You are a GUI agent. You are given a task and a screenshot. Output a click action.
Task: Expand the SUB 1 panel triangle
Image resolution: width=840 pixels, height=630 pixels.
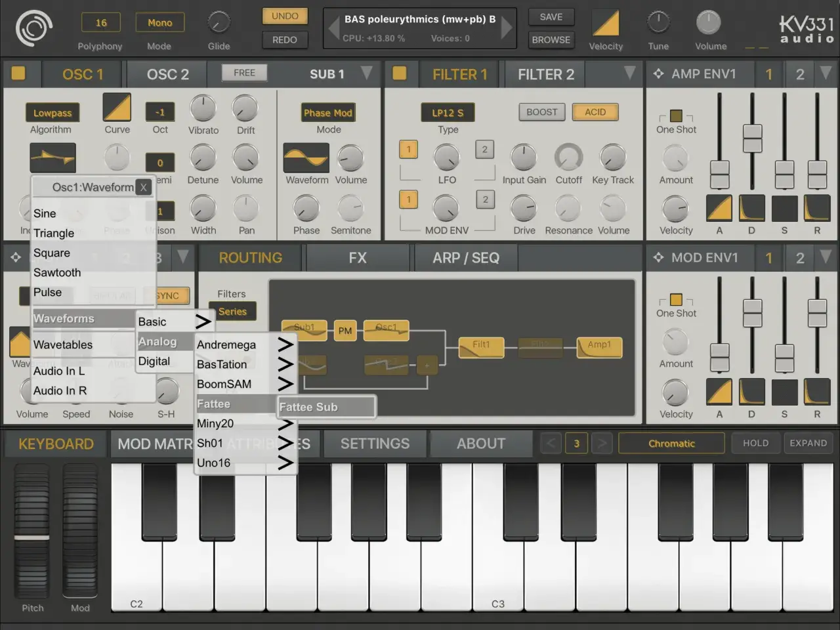coord(366,72)
